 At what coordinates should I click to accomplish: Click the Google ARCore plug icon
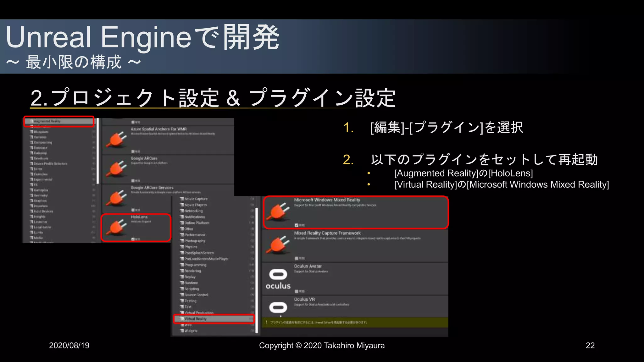[116, 168]
